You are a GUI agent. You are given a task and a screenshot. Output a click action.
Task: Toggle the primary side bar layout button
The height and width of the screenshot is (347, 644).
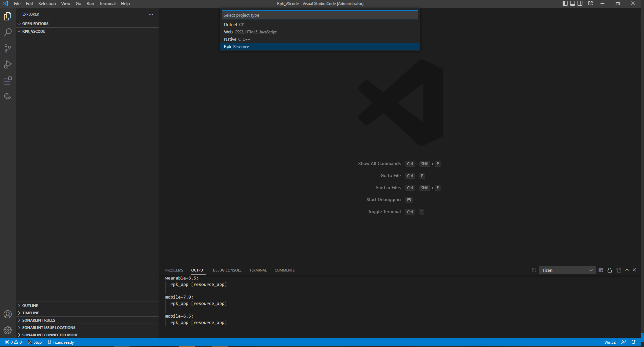(565, 3)
